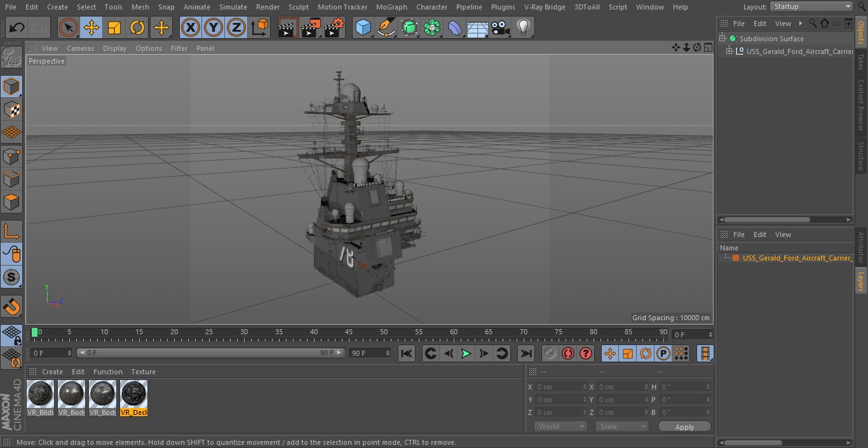
Task: Toggle Z axis lock
Action: tap(236, 27)
